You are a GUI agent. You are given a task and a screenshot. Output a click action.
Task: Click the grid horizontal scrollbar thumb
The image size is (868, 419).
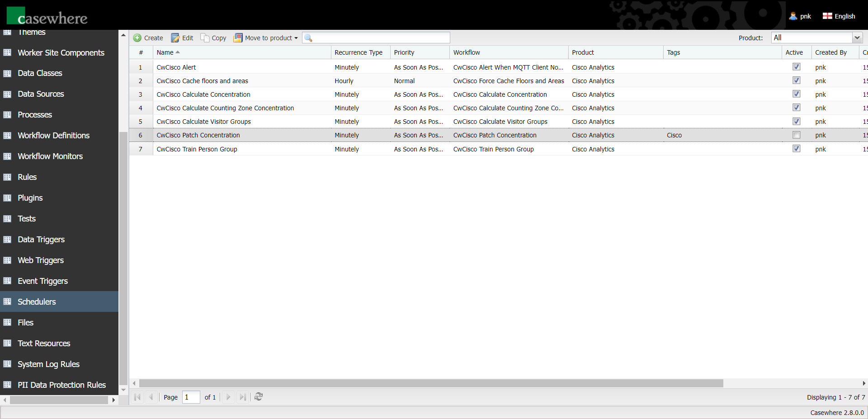[x=431, y=383]
